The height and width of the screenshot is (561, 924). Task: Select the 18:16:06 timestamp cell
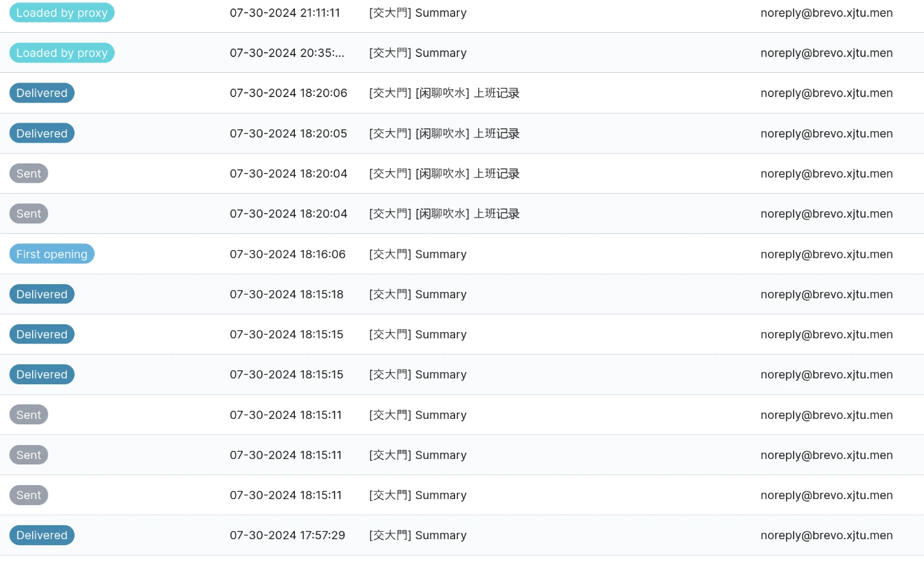(x=288, y=254)
